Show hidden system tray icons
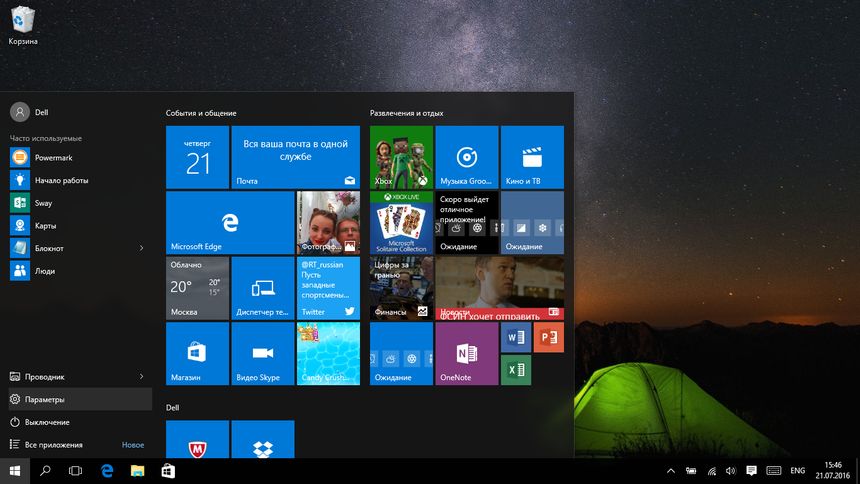The width and height of the screenshot is (860, 484). 670,470
